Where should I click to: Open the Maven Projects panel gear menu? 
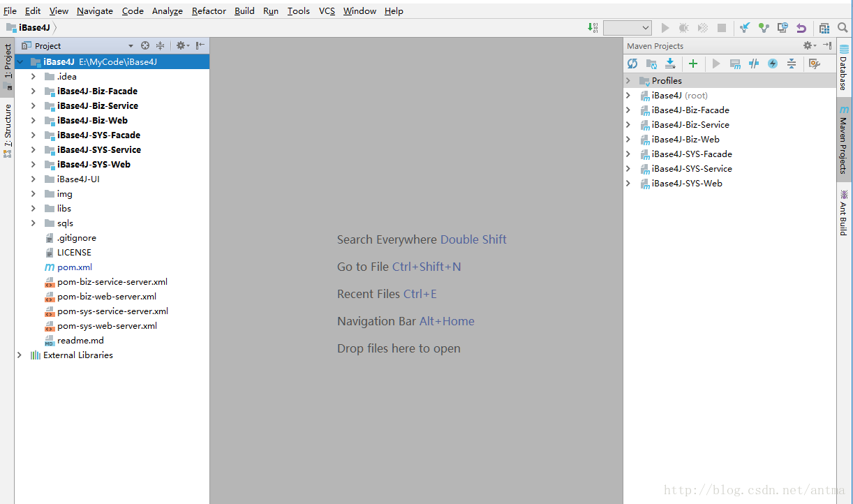[809, 45]
